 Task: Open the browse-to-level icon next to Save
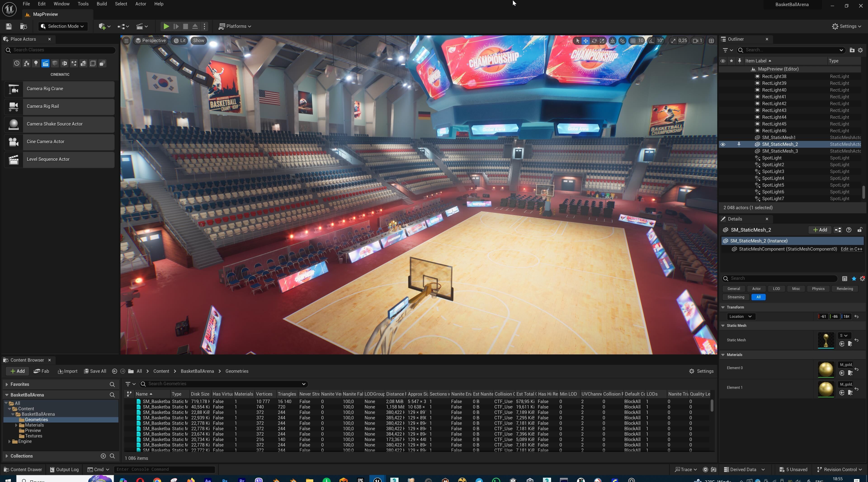click(24, 26)
